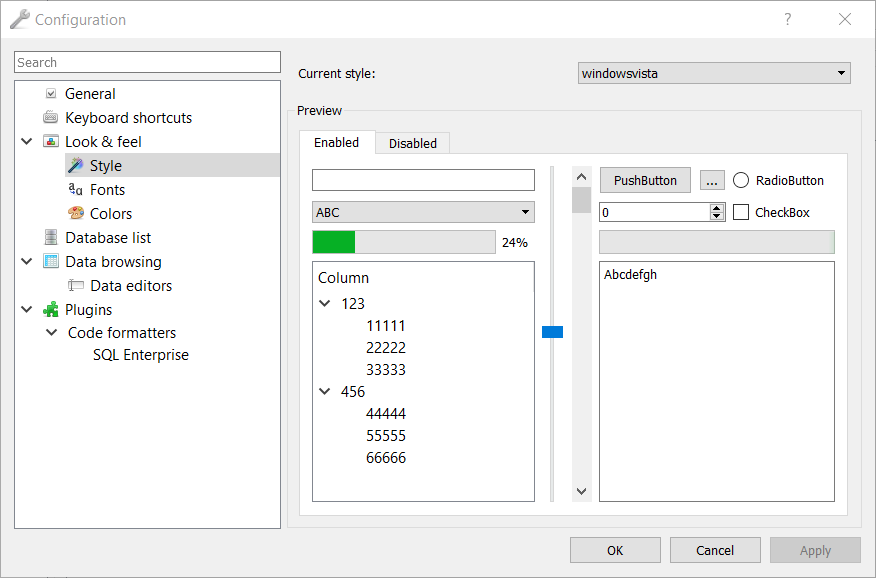Tick the CheckBox in preview

click(x=741, y=212)
